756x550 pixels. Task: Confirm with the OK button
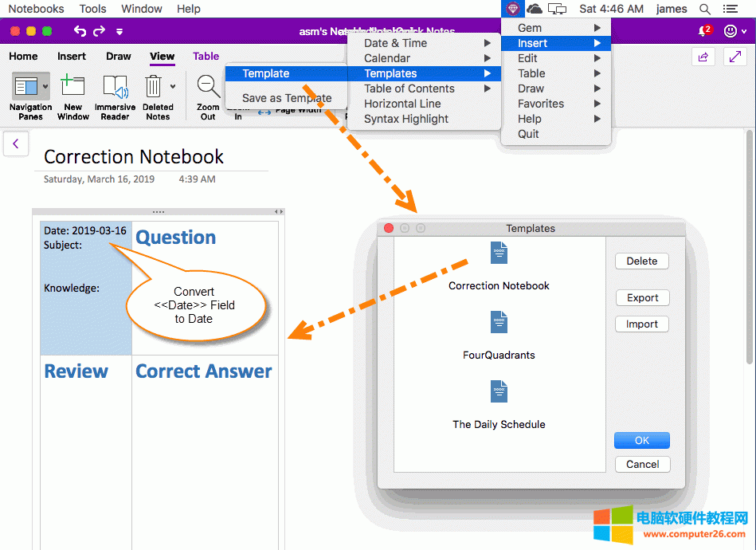642,440
